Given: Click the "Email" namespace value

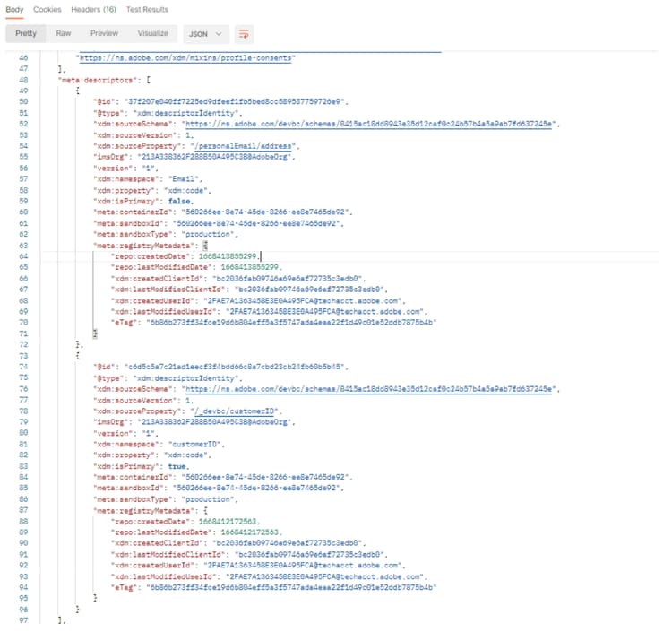Looking at the screenshot, I should coord(183,179).
